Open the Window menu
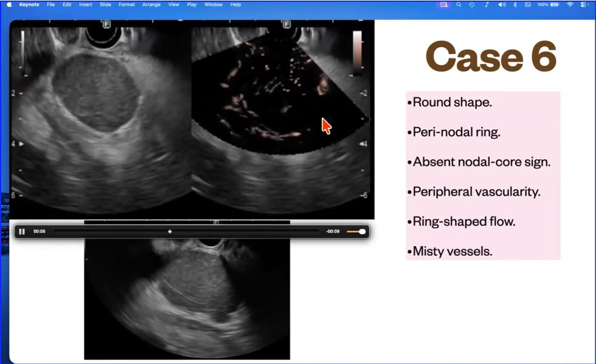The height and width of the screenshot is (364, 596). (x=213, y=5)
